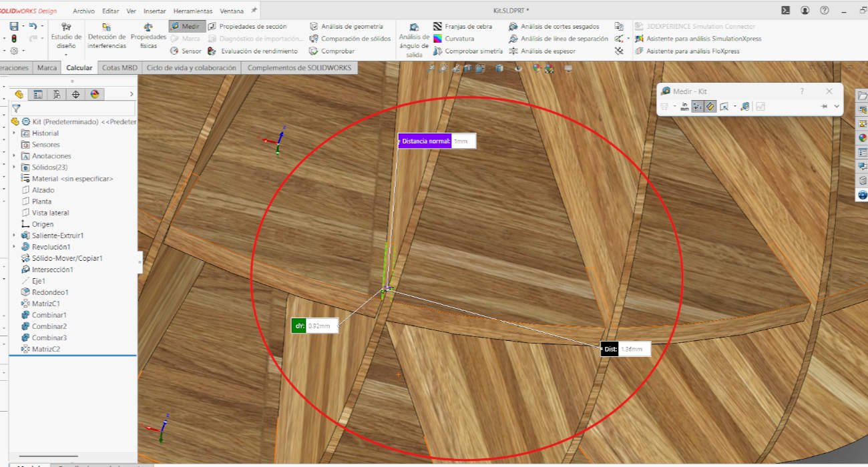Expand the Anotaciones tree node
This screenshot has height=467, width=868.
(x=14, y=156)
